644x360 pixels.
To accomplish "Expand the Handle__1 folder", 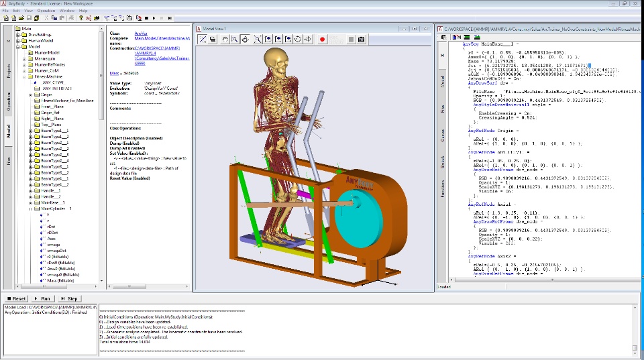I will (30, 191).
